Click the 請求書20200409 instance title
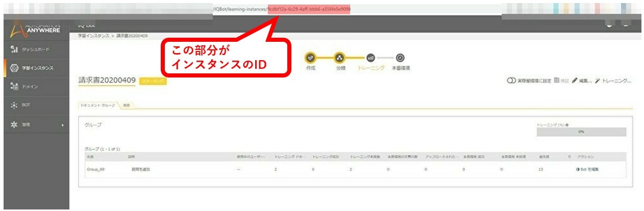This screenshot has height=211, width=644. coord(107,81)
